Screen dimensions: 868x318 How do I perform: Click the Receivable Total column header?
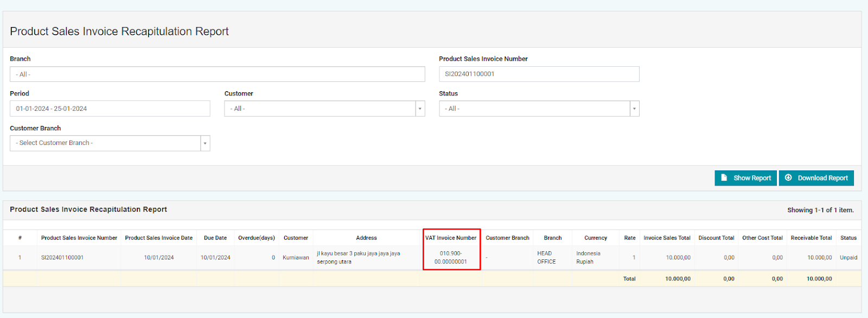(811, 238)
